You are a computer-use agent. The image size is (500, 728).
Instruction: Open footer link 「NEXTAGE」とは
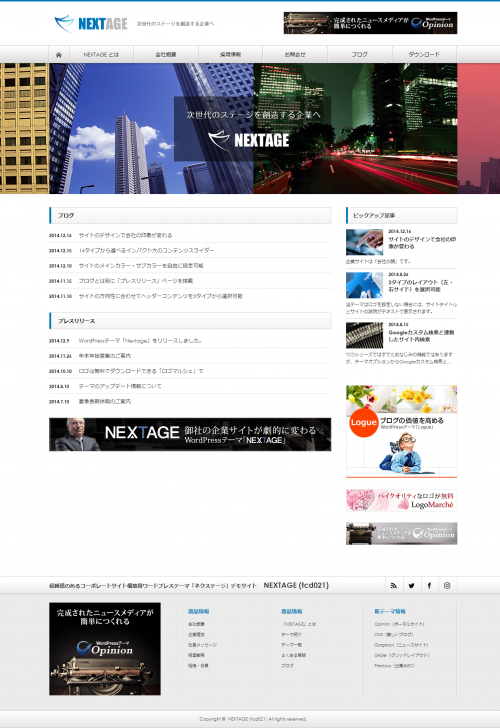click(x=299, y=624)
